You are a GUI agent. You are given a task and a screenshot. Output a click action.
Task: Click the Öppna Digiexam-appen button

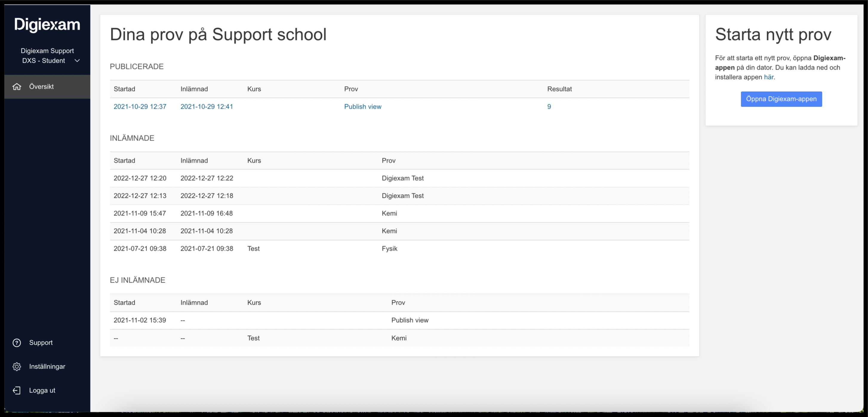pyautogui.click(x=781, y=99)
